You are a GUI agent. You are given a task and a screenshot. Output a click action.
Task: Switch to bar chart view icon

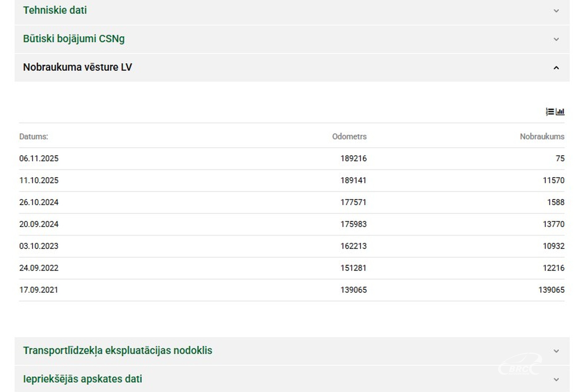[560, 111]
